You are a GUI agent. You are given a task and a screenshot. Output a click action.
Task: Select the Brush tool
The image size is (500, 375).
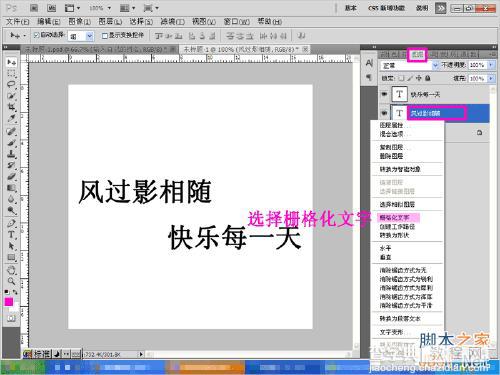[x=11, y=143]
